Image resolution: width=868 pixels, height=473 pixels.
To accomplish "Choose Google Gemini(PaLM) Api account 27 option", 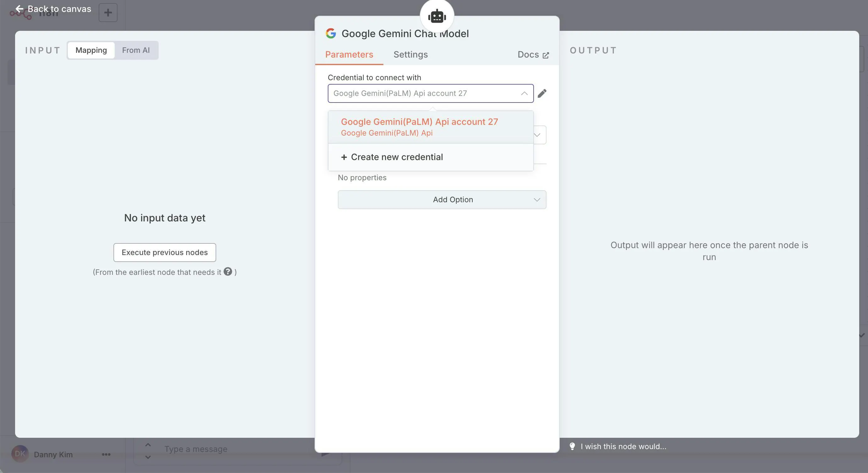I will (431, 127).
